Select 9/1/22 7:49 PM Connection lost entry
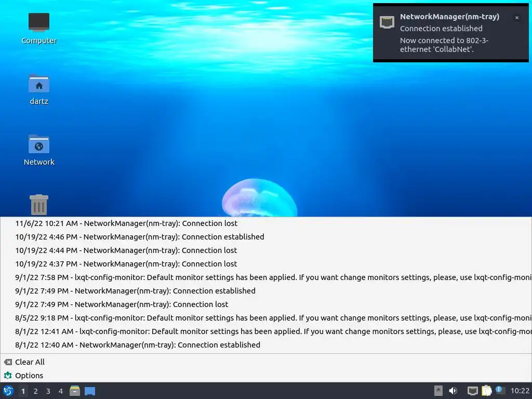The height and width of the screenshot is (399, 532). coord(266,304)
